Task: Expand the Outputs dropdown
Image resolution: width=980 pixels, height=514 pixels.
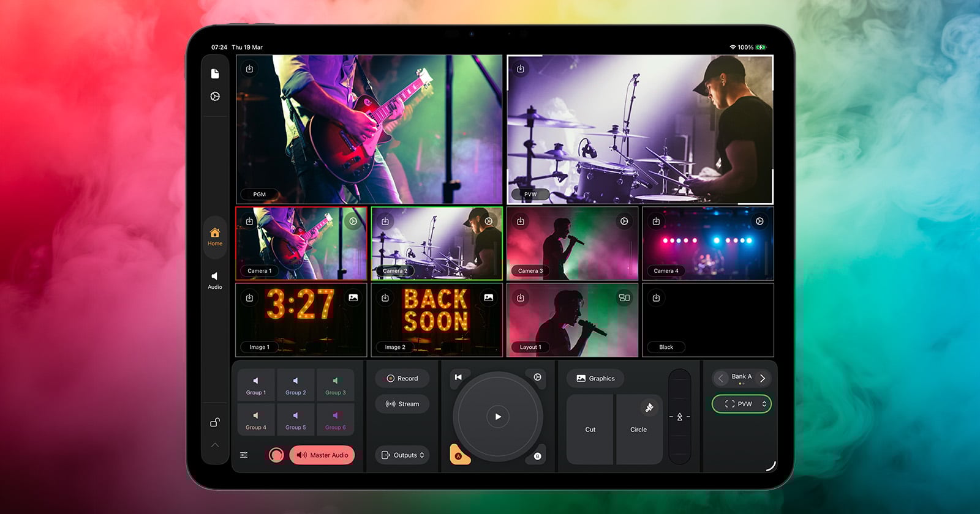Action: coord(402,455)
